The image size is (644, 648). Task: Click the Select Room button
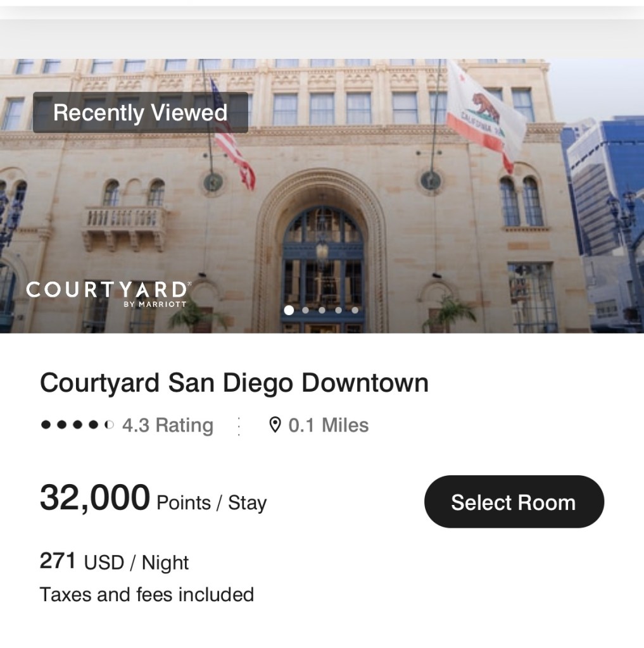point(514,502)
